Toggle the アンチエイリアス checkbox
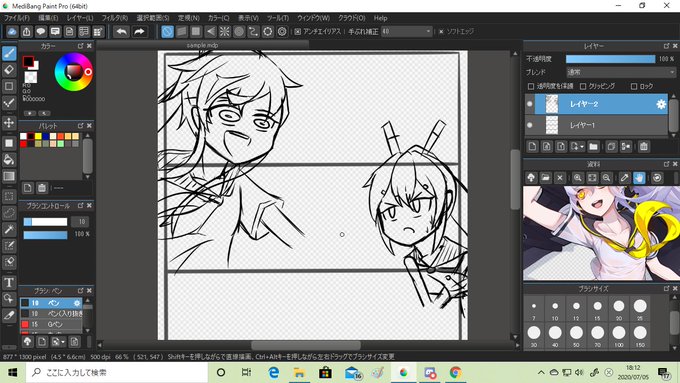The width and height of the screenshot is (680, 383). point(298,32)
